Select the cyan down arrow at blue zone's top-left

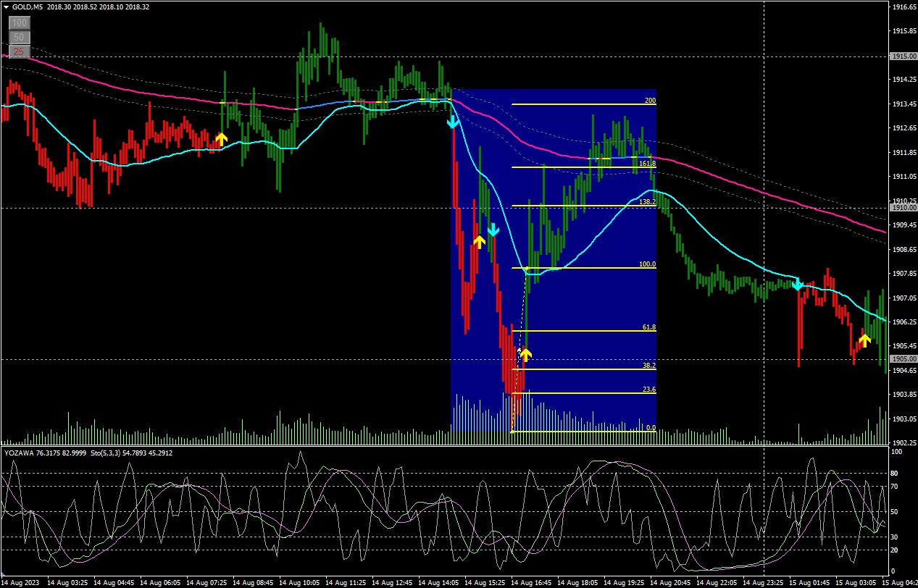(x=452, y=121)
